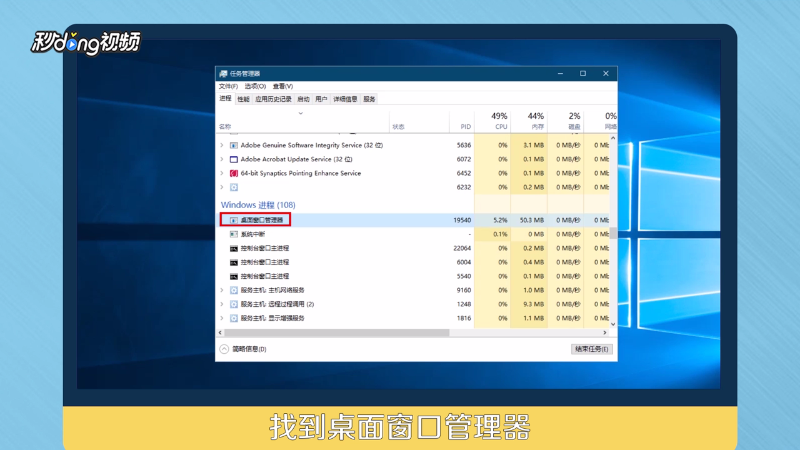Expand the 64-bit Synaptics Pointing Enhance Service row
This screenshot has width=800, height=450.
[222, 173]
